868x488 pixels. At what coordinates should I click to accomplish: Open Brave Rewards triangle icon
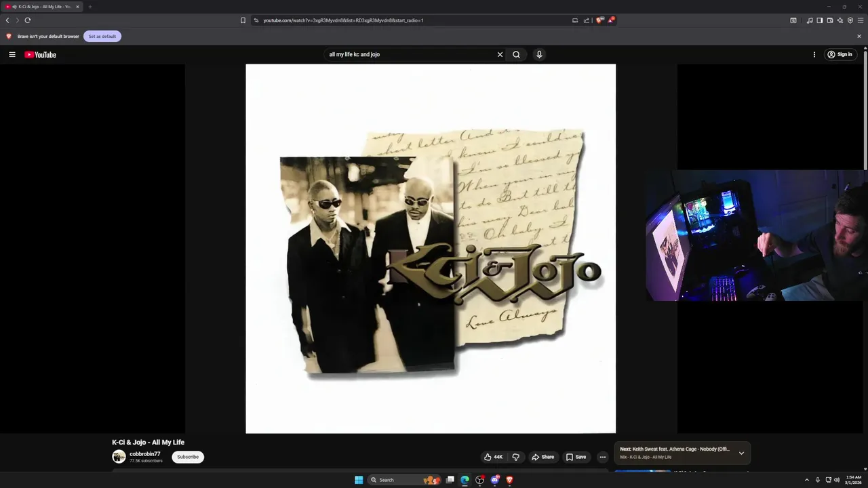[610, 20]
